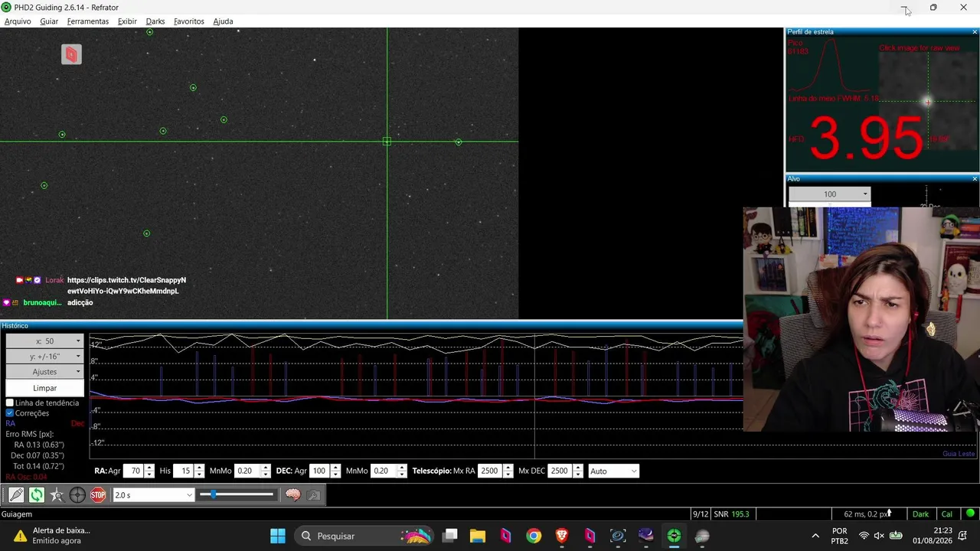
Task: Open advanced settings brain icon
Action: pos(292,495)
